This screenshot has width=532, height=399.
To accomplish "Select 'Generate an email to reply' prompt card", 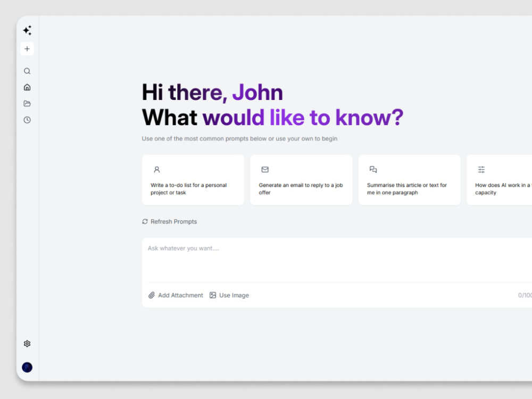I will pyautogui.click(x=301, y=180).
